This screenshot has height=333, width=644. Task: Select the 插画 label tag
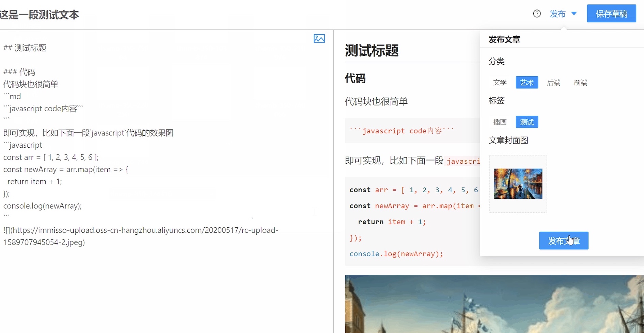coord(500,122)
